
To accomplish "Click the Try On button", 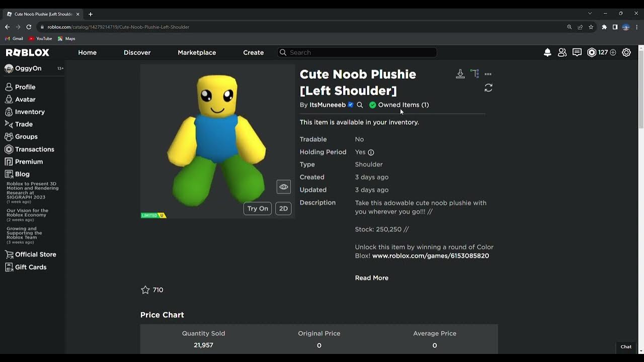I will [x=258, y=209].
